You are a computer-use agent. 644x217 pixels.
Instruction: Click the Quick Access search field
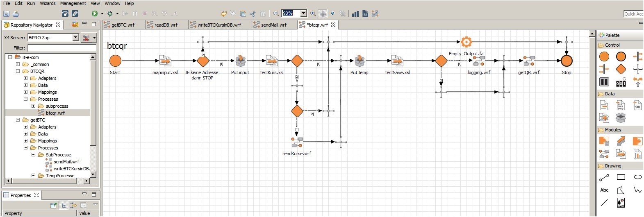pos(633,14)
